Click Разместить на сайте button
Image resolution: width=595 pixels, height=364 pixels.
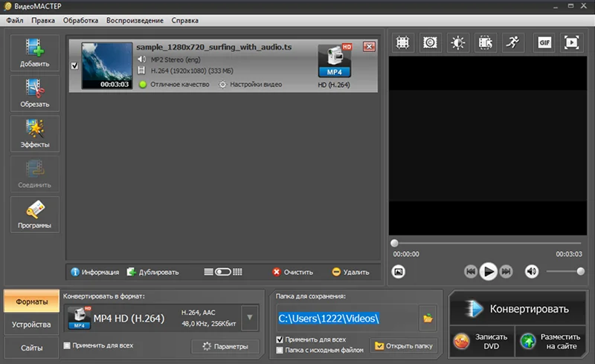[551, 341]
